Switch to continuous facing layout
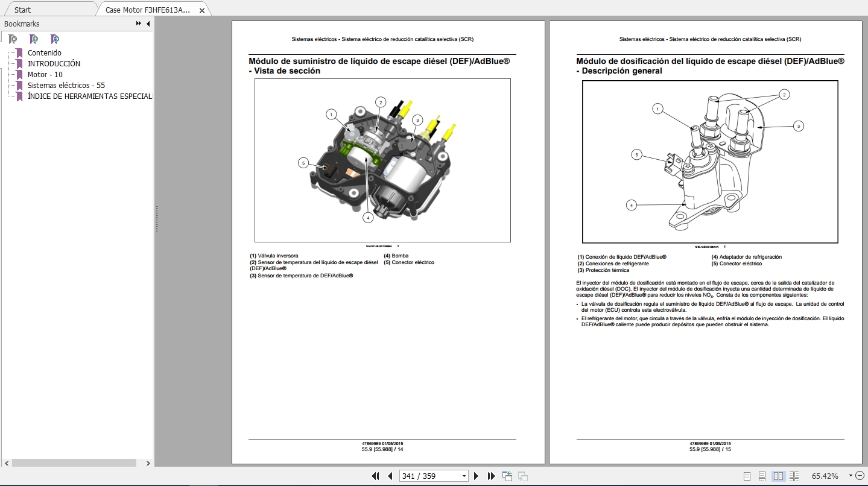This screenshot has height=486, width=868. click(794, 476)
